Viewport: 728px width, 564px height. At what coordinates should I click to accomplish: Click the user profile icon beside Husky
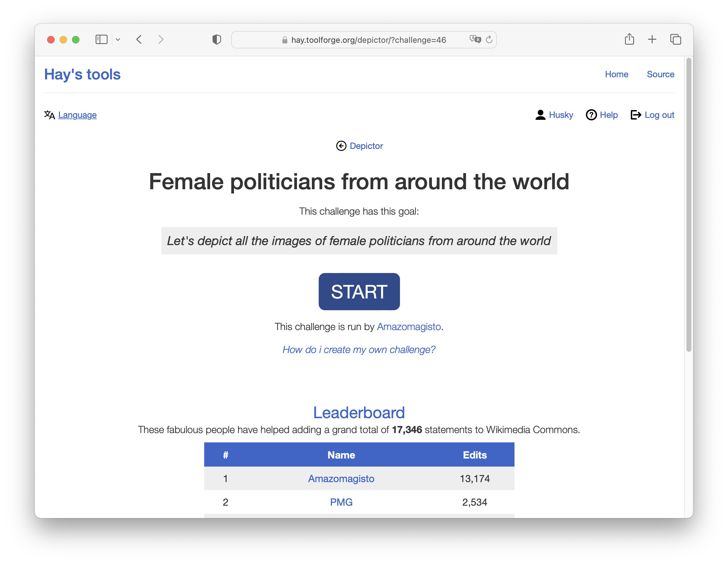coord(540,115)
